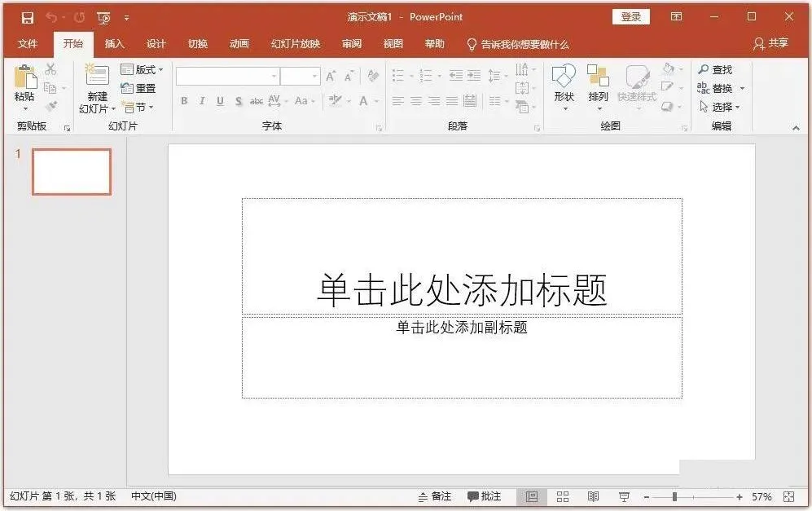Click the 备注 notes button
Screen dimensions: 812x511
click(435, 496)
